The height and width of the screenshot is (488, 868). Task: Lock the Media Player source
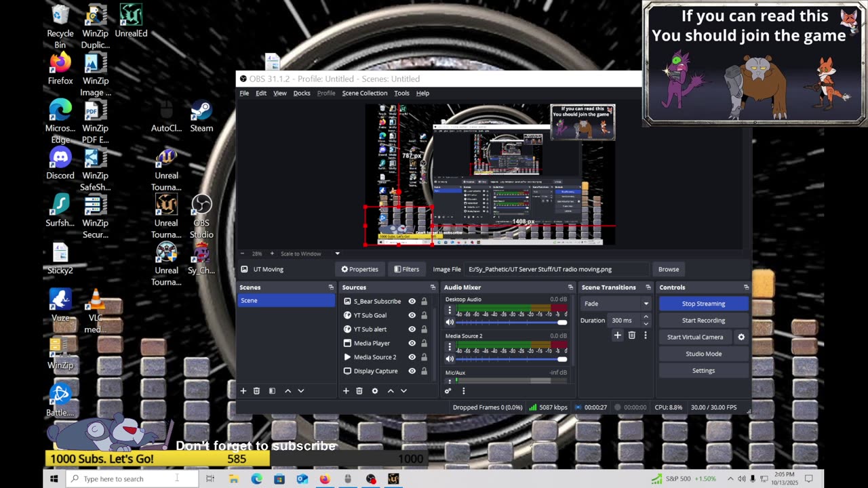pyautogui.click(x=425, y=343)
